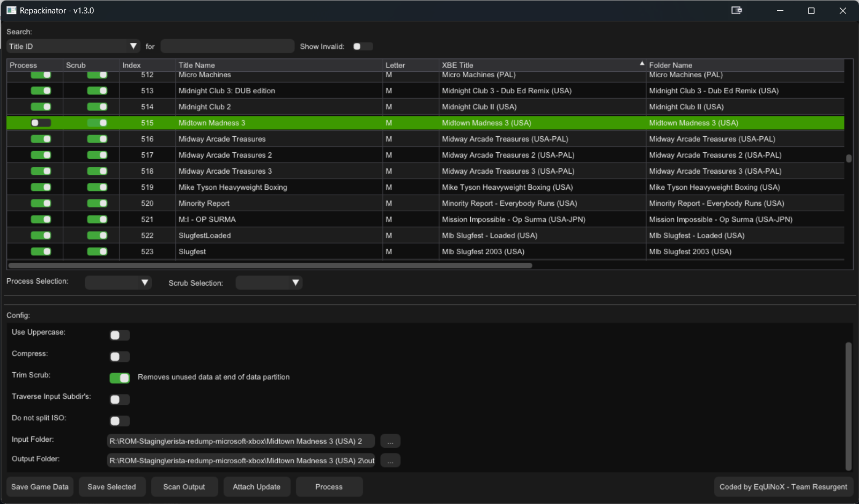Viewport: 859px width, 504px height.
Task: Click the search text field after 'for'
Action: pos(227,47)
